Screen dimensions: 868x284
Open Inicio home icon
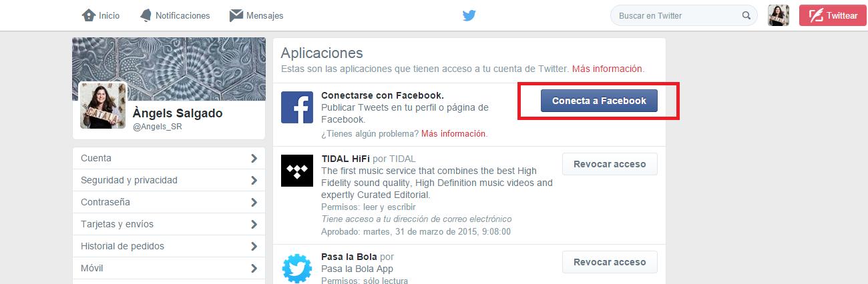click(x=88, y=15)
